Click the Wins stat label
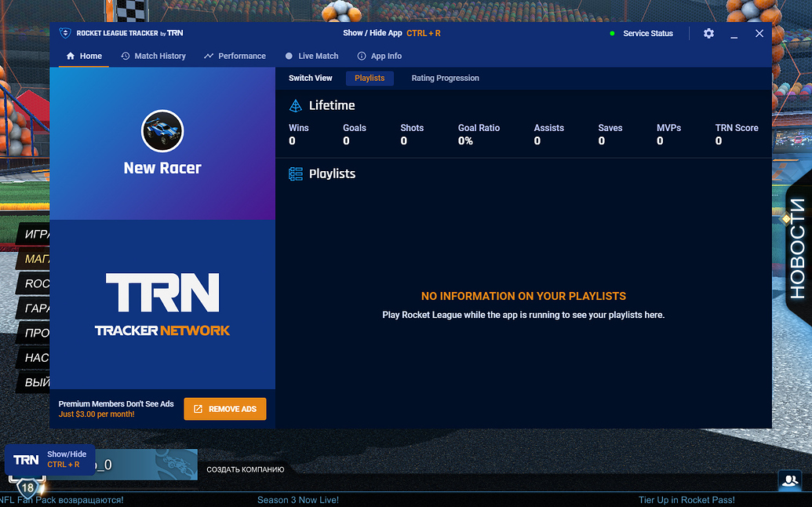The width and height of the screenshot is (812, 507). tap(299, 128)
